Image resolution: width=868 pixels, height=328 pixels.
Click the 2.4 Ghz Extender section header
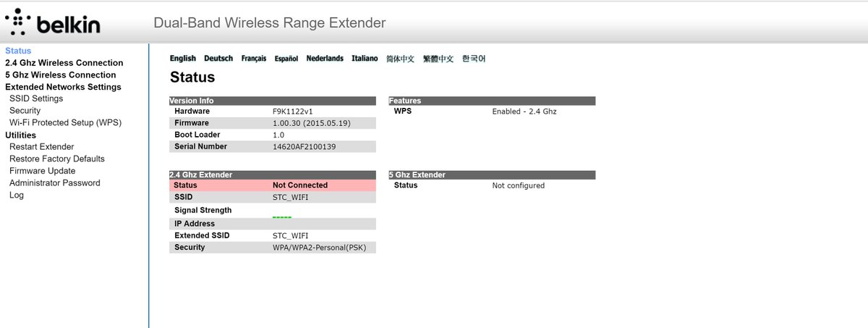coord(273,174)
